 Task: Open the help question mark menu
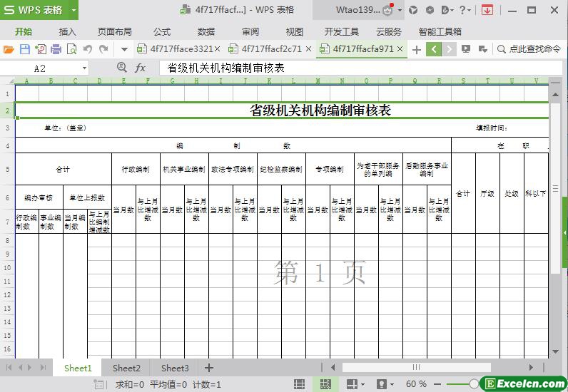[465, 10]
